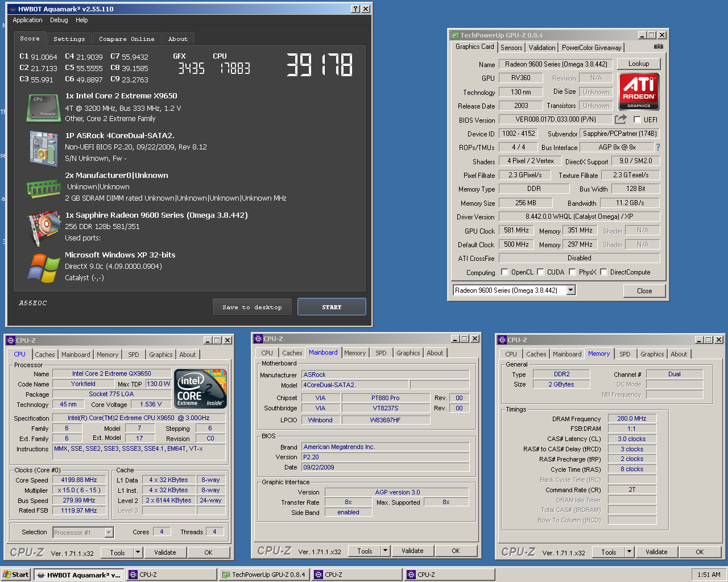Screen dimensions: 728x582
Task: Click the Intel Core 2 Extreme logo in CPU-Z
Action: (201, 389)
